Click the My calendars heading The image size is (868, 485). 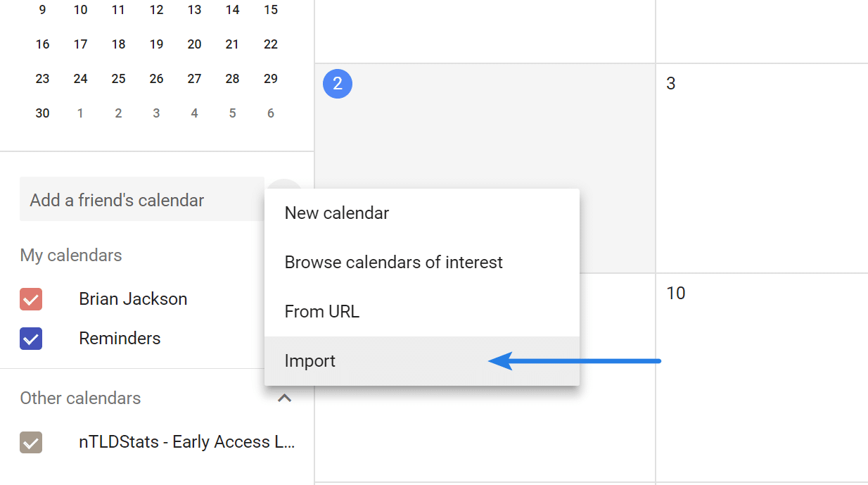[x=70, y=255]
